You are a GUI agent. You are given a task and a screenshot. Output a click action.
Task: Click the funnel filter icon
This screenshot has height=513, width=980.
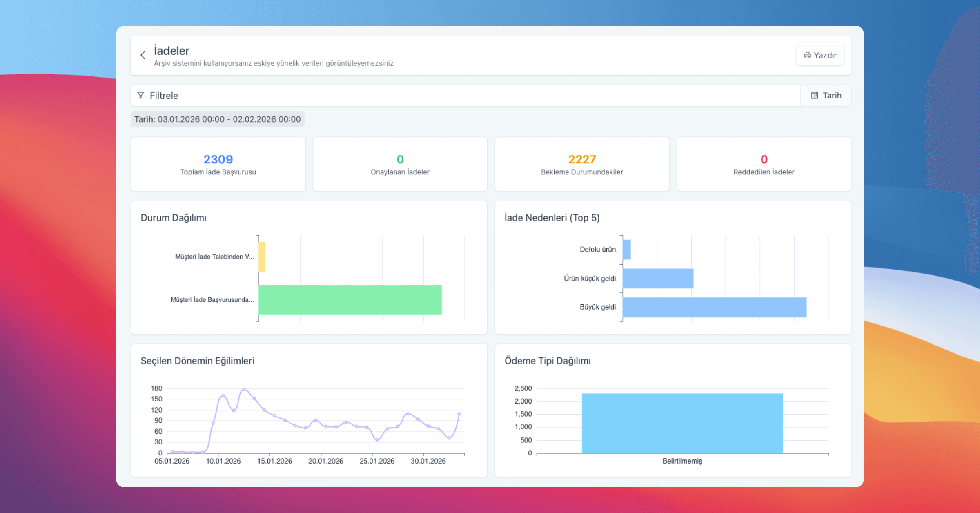(x=140, y=95)
